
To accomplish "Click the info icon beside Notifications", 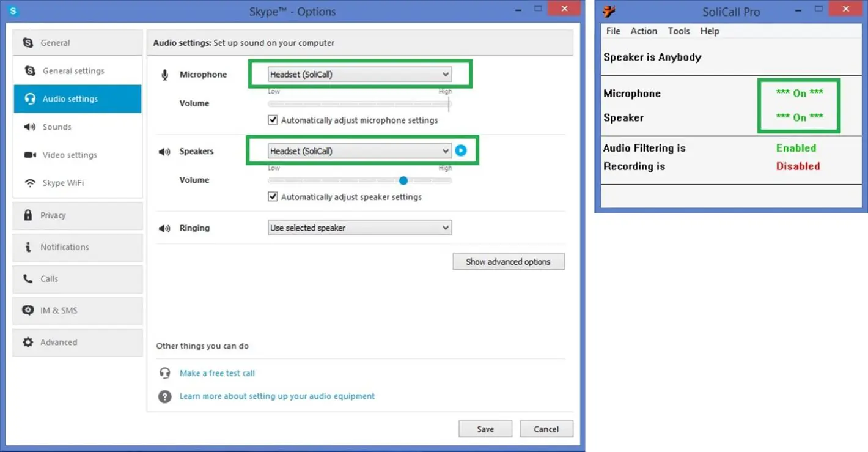I will point(28,247).
